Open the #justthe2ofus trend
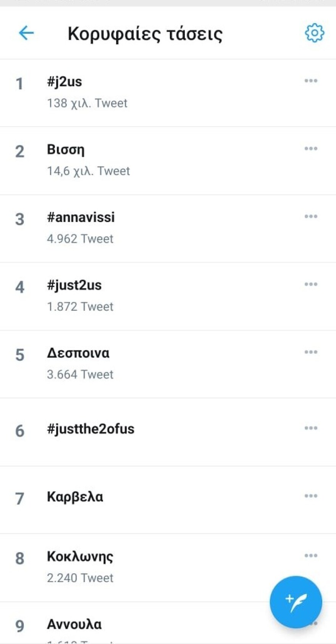Viewport: 336px width, 644px height. 90,429
